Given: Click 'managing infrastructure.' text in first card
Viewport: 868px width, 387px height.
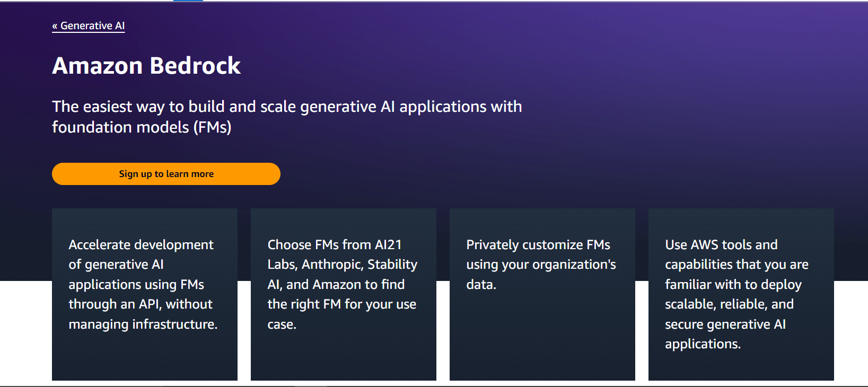Looking at the screenshot, I should (x=143, y=324).
